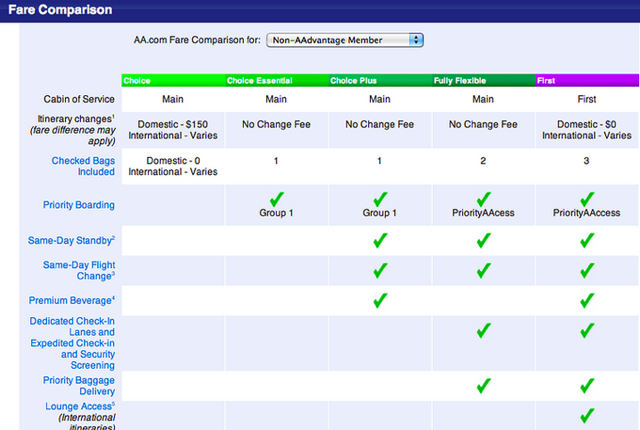
Task: Click No Change Fee under Choice Plus
Action: tap(380, 124)
